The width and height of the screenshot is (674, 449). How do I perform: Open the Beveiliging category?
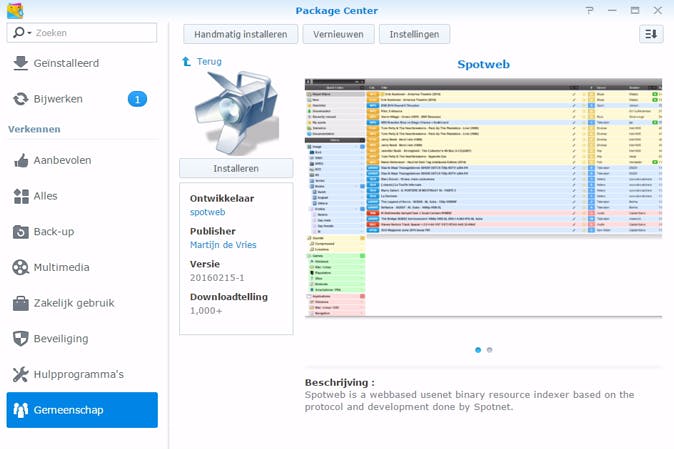(82, 339)
